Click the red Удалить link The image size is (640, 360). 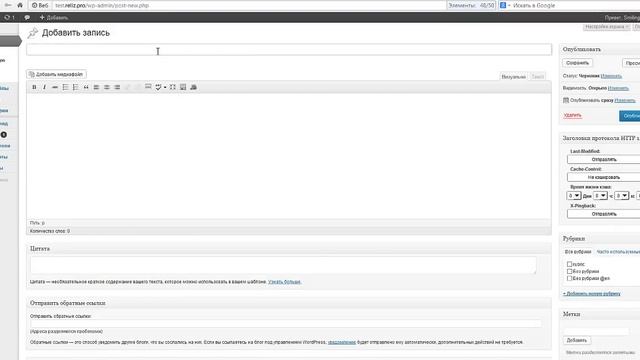(572, 116)
